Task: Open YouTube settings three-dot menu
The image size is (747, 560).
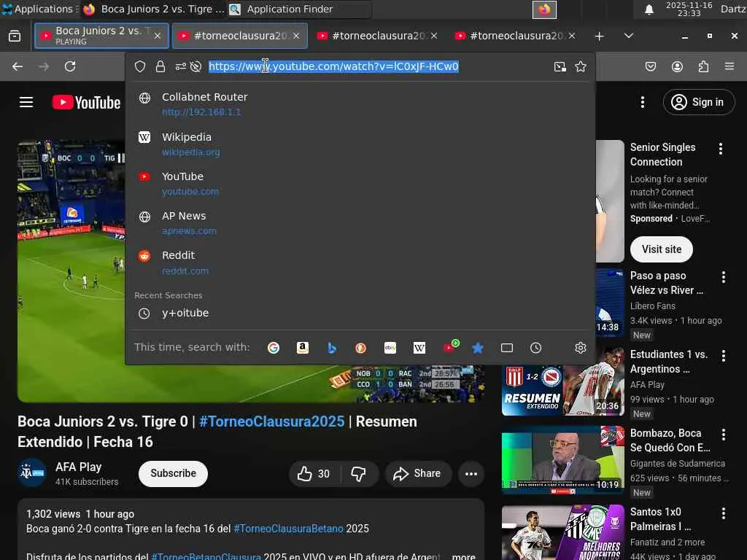Action: (x=643, y=102)
